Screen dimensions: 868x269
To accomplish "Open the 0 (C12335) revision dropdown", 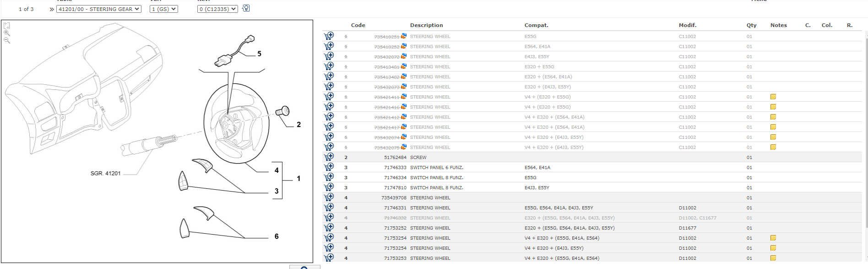I will click(217, 9).
